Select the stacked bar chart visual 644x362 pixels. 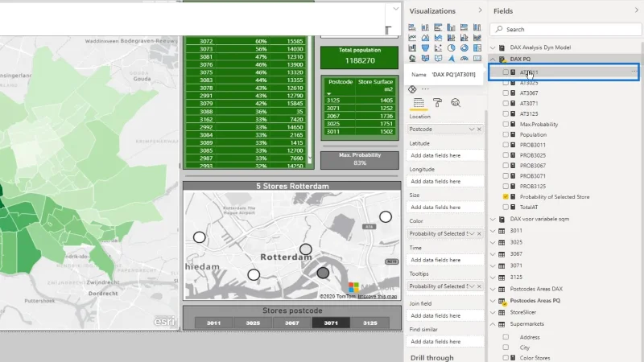click(x=412, y=27)
